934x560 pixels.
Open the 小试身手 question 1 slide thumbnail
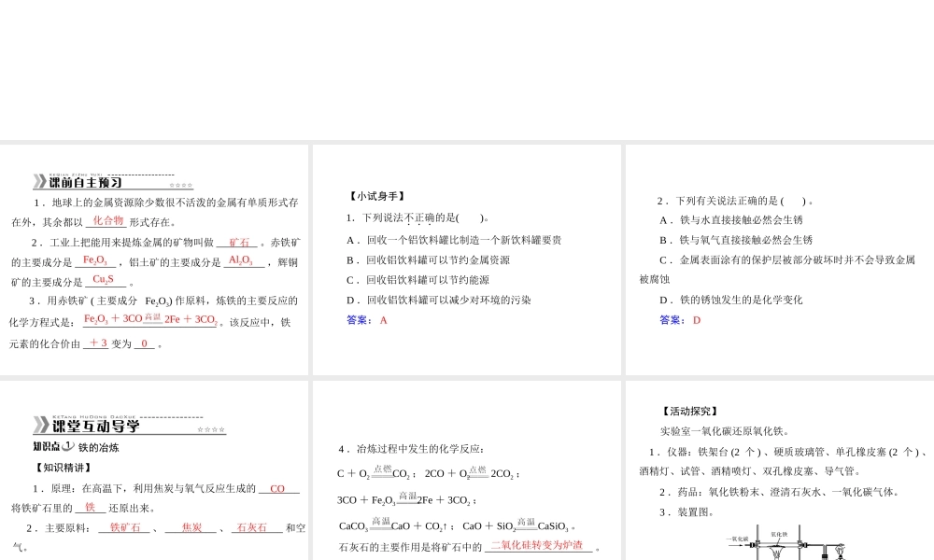[x=466, y=260]
